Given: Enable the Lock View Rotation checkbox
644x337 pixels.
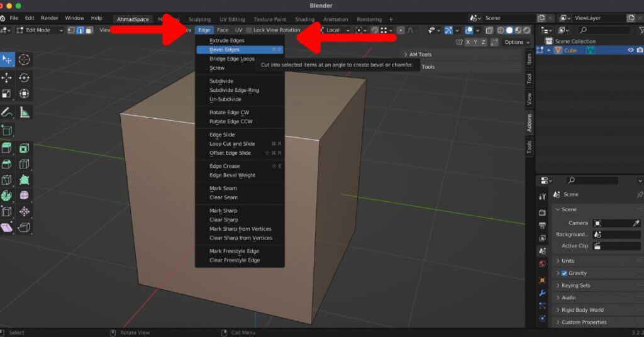Looking at the screenshot, I should 249,30.
